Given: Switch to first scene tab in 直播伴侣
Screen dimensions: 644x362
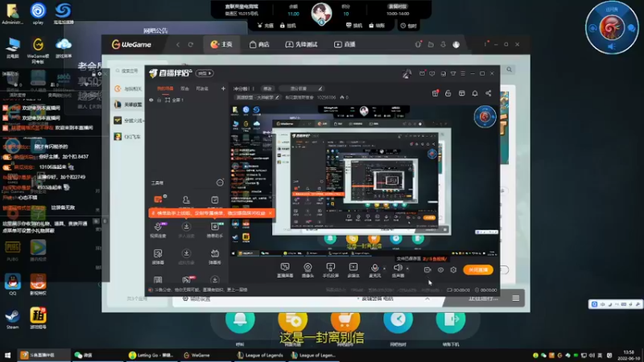Looking at the screenshot, I should coord(165,88).
